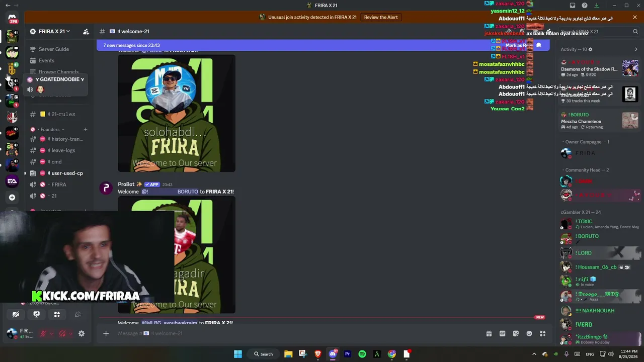Undeafen the headphones
Viewport: 644px width, 362px height.
62,333
